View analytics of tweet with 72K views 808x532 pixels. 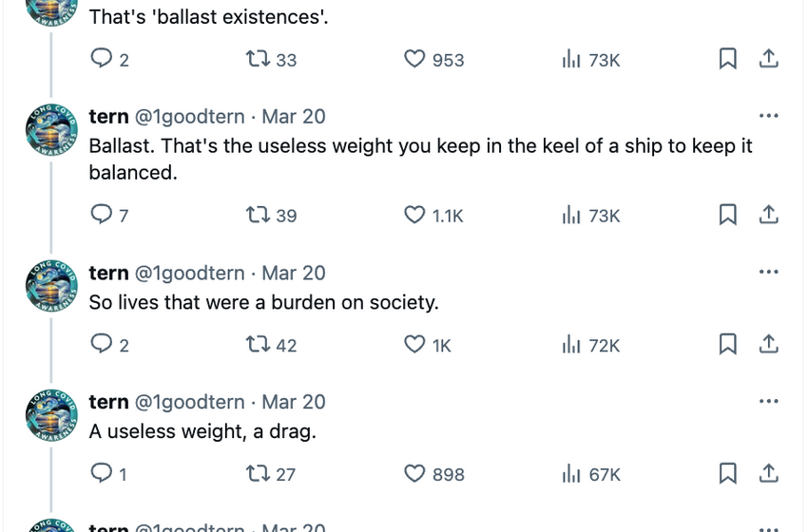pos(590,345)
